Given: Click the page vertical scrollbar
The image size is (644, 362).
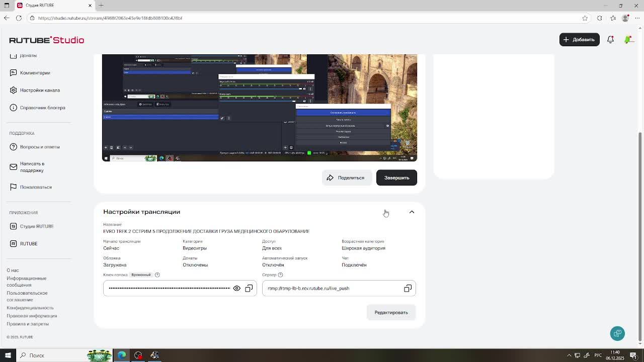Looking at the screenshot, I should (640, 236).
